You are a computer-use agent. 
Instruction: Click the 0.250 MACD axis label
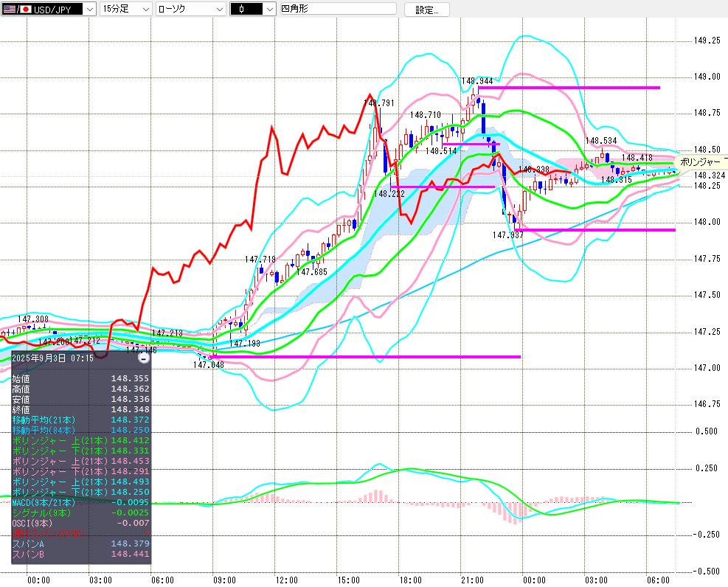click(707, 468)
